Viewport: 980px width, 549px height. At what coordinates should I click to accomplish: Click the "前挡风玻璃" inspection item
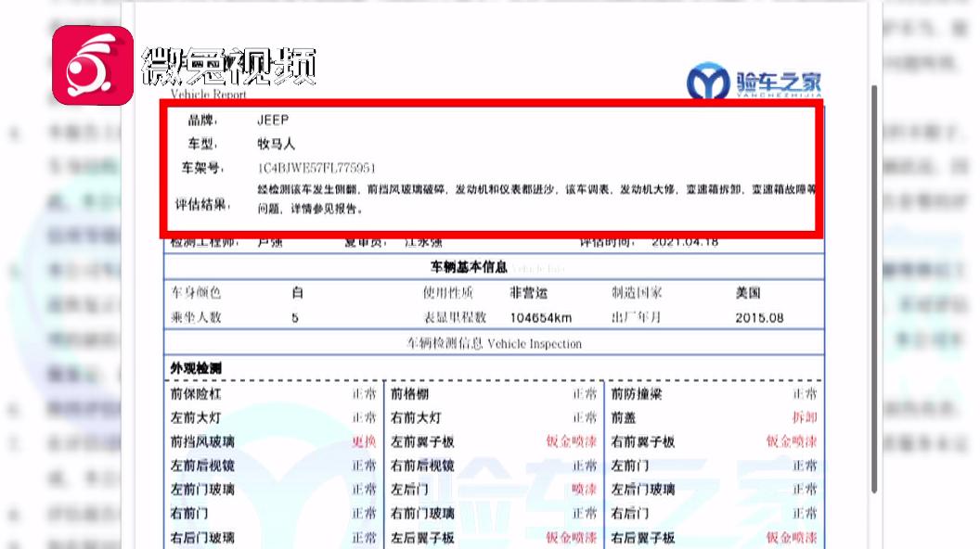pyautogui.click(x=202, y=441)
